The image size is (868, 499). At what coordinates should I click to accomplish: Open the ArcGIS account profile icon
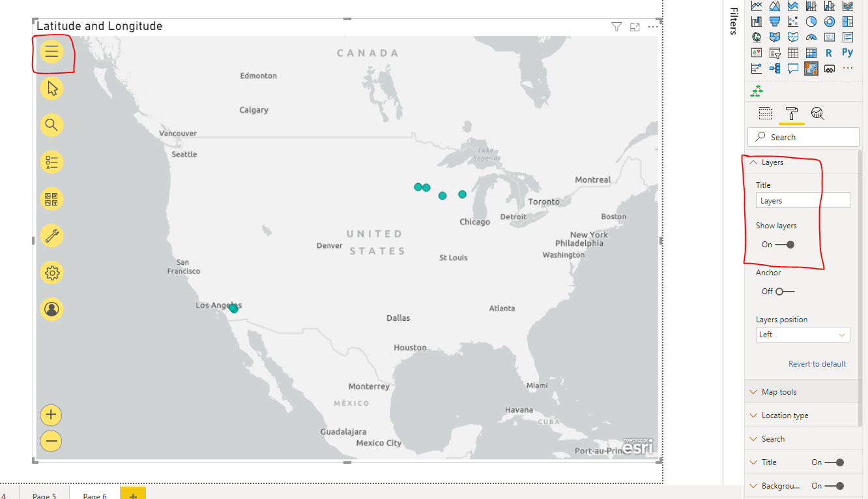[x=52, y=309]
